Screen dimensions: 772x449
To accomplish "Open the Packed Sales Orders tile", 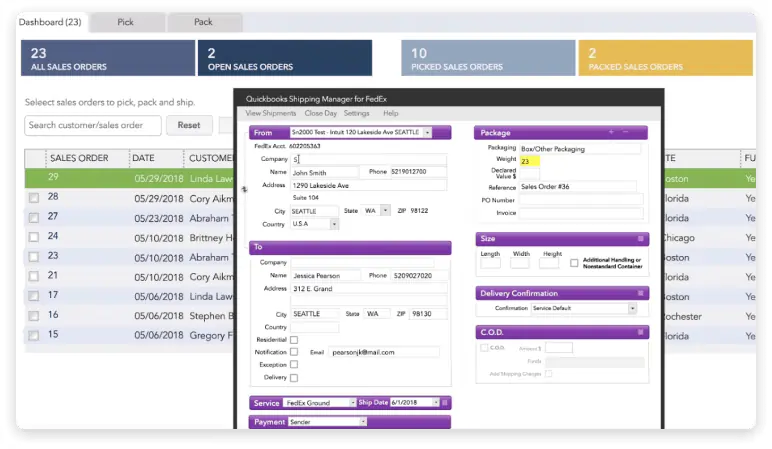I will click(x=665, y=58).
